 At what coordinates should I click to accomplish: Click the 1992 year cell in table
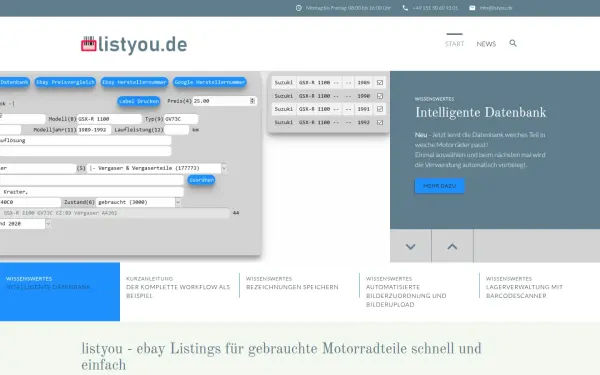(364, 122)
